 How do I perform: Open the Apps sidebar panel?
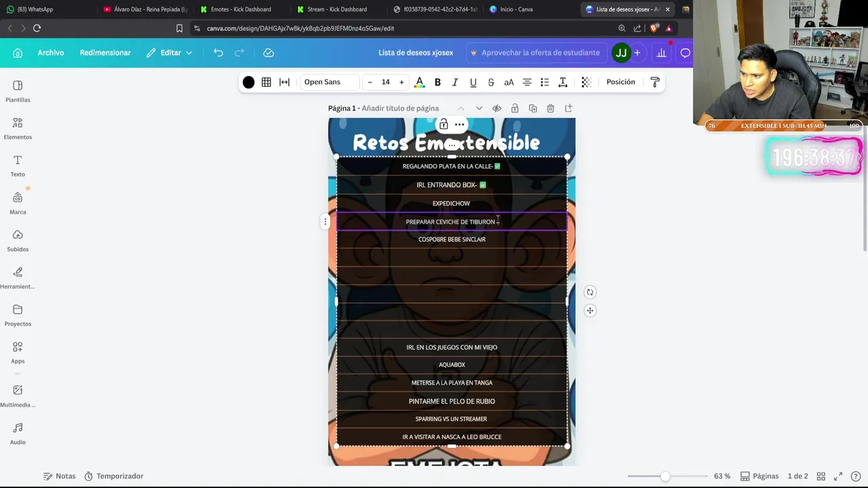pos(18,352)
